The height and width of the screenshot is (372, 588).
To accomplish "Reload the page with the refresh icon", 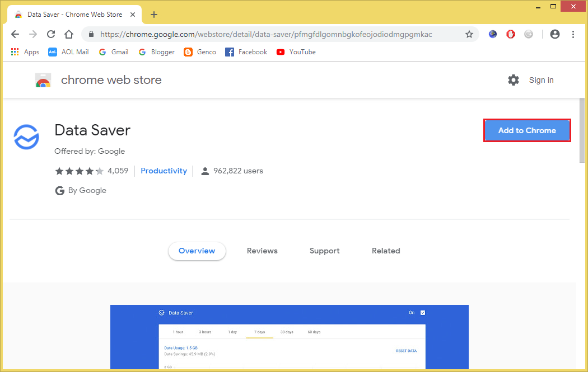I will click(x=51, y=35).
